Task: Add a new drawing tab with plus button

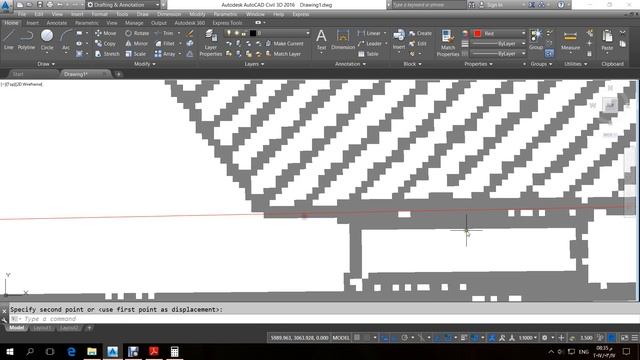Action: pyautogui.click(x=118, y=74)
